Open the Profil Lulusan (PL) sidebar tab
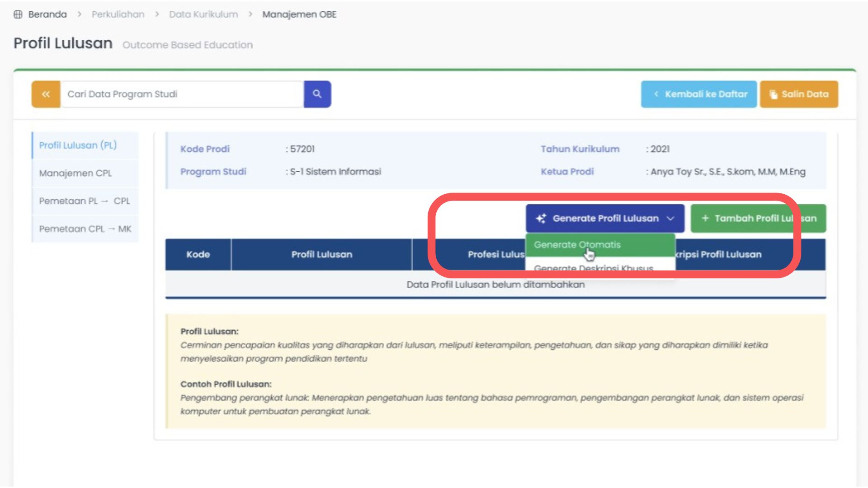Image resolution: width=868 pixels, height=488 pixels. click(78, 145)
